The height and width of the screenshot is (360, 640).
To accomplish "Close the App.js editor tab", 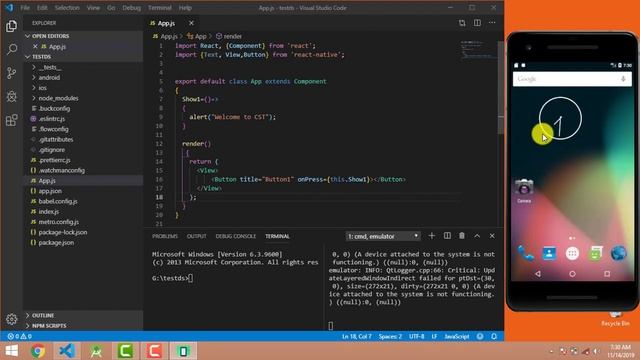I will 191,23.
